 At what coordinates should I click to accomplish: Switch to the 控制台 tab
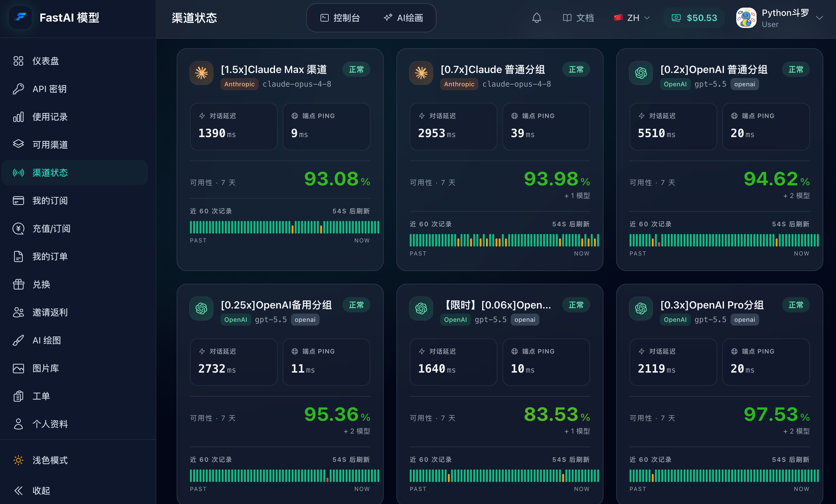click(340, 18)
